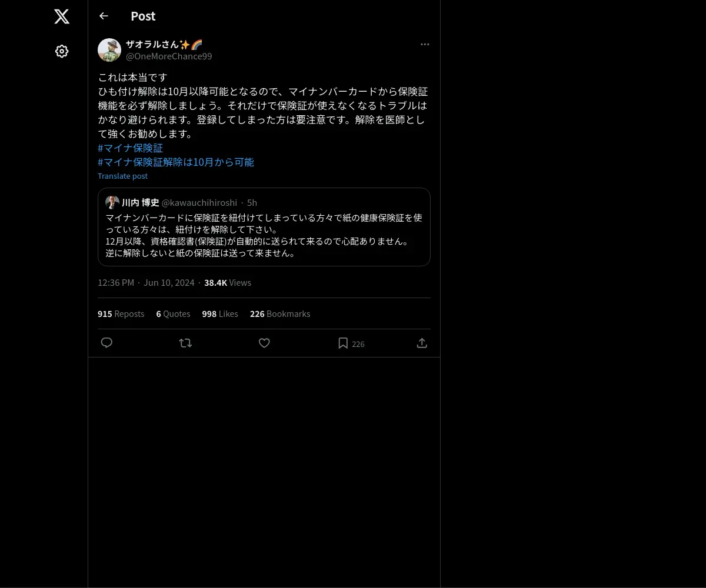
Task: Open the #マイナ保険証 hashtag
Action: [130, 148]
